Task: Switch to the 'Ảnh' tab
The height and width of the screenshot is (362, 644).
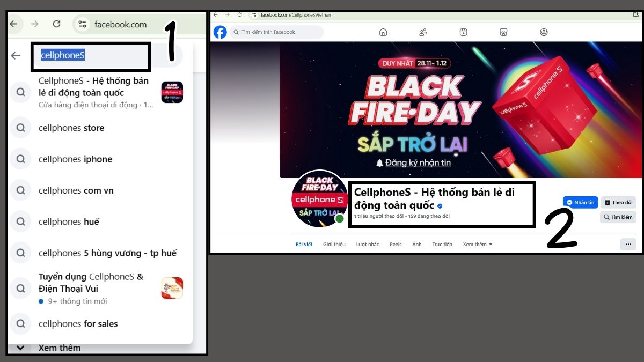Action: point(417,245)
